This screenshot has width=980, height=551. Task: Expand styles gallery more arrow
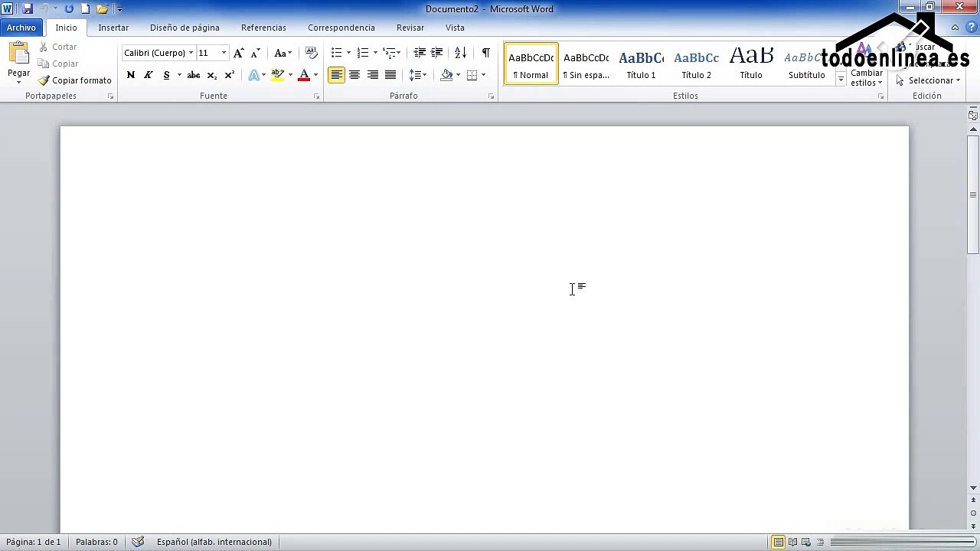(841, 80)
